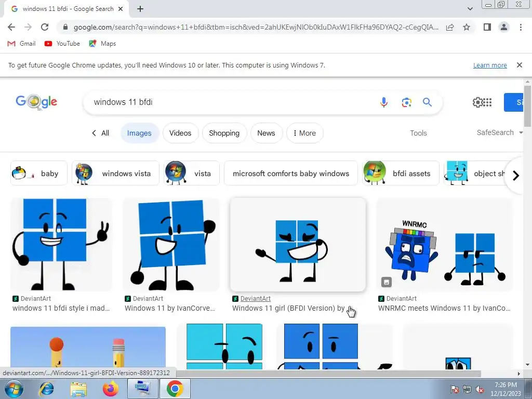532x399 pixels.
Task: Click the magnifying glass search button
Action: 427,102
